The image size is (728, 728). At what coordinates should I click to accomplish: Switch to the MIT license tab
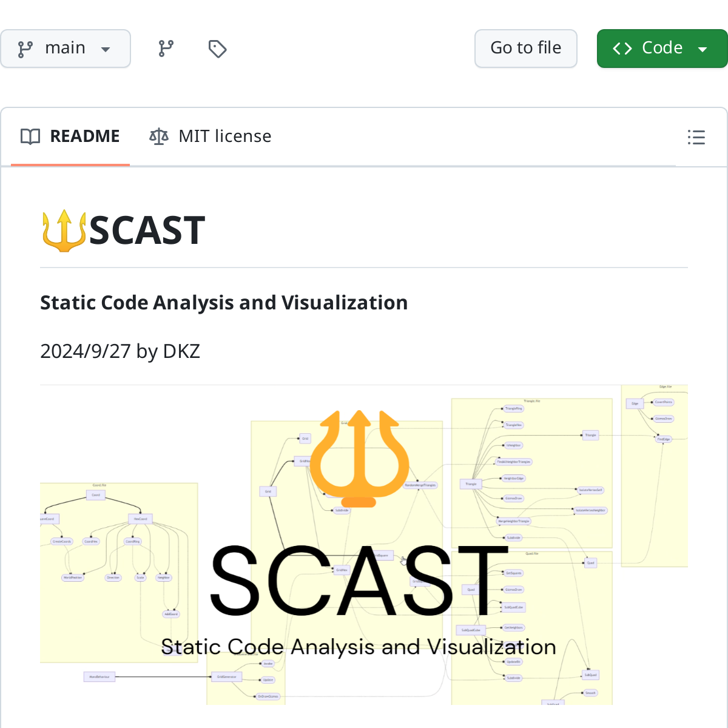(x=224, y=136)
